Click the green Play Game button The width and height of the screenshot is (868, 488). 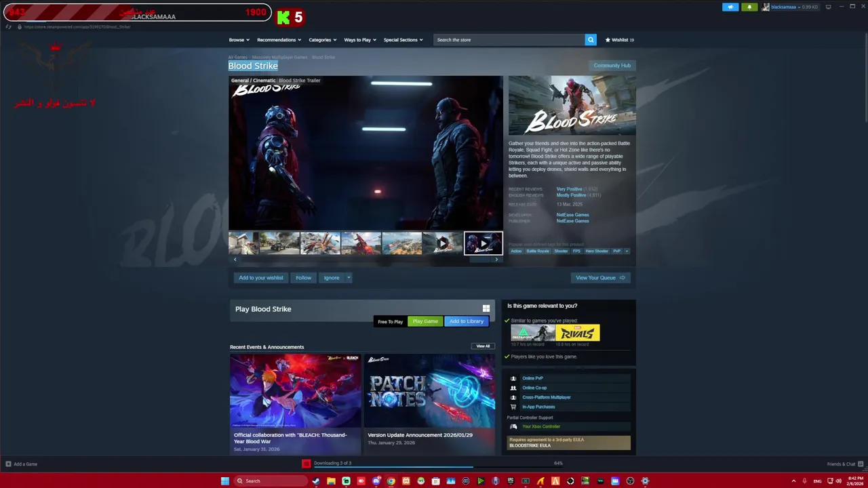click(x=425, y=321)
